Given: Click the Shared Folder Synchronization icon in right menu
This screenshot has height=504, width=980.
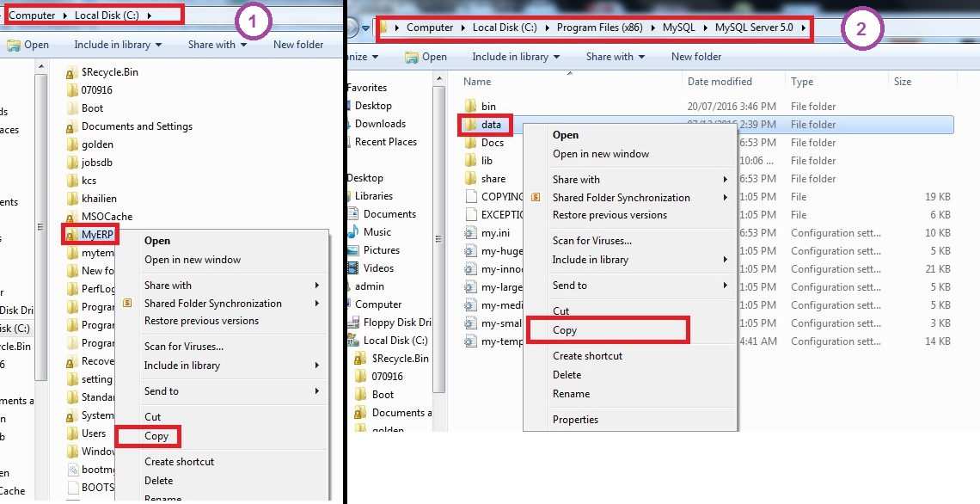Looking at the screenshot, I should click(536, 198).
